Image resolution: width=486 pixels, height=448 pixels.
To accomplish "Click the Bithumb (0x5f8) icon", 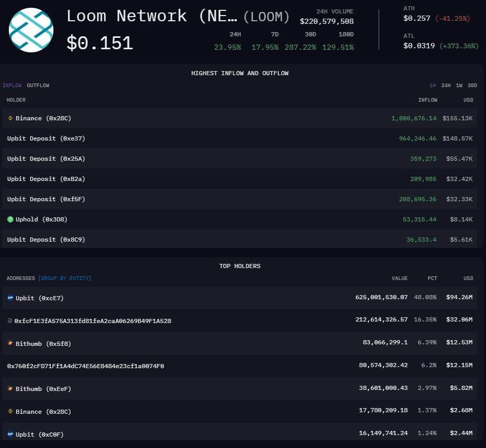I will 10,343.
